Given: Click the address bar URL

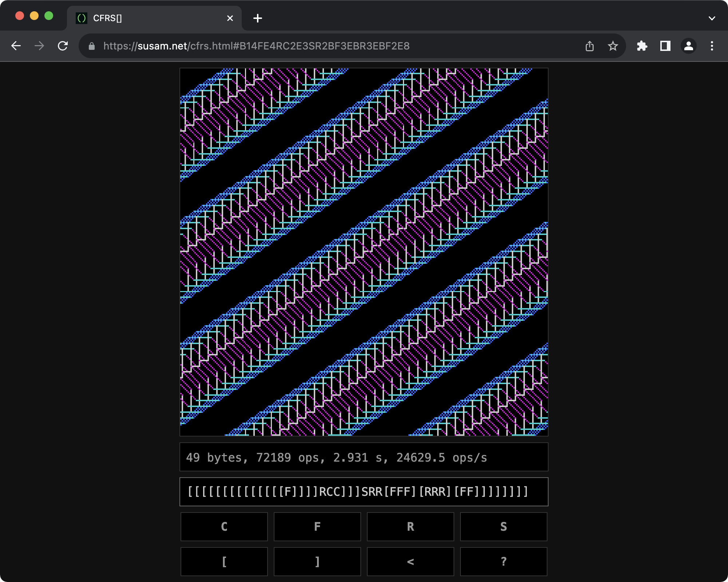Looking at the screenshot, I should click(256, 46).
